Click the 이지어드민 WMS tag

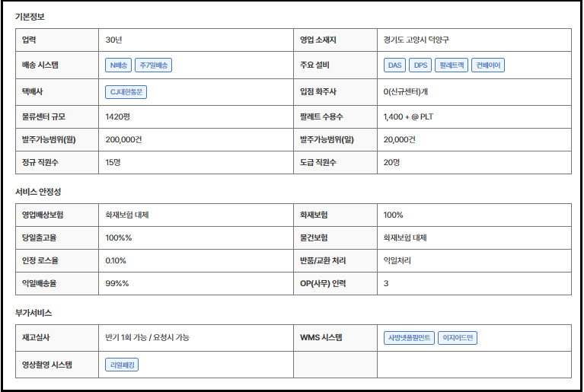458,338
